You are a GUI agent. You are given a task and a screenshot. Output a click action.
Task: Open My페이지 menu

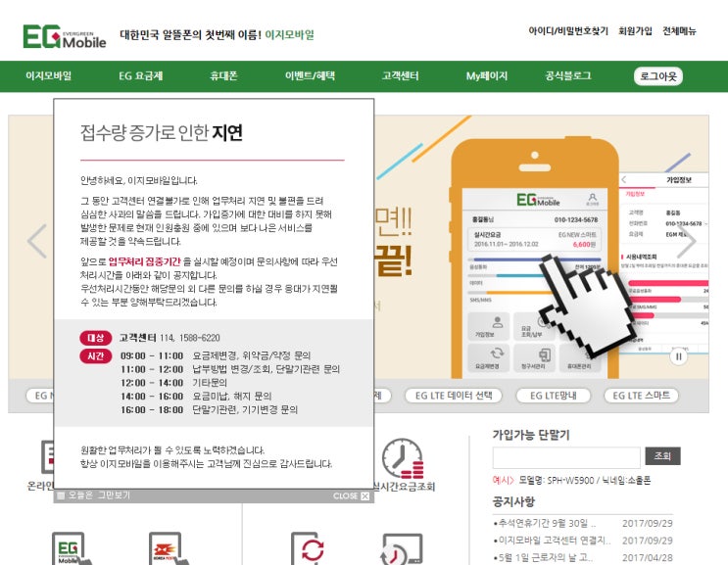(x=487, y=75)
